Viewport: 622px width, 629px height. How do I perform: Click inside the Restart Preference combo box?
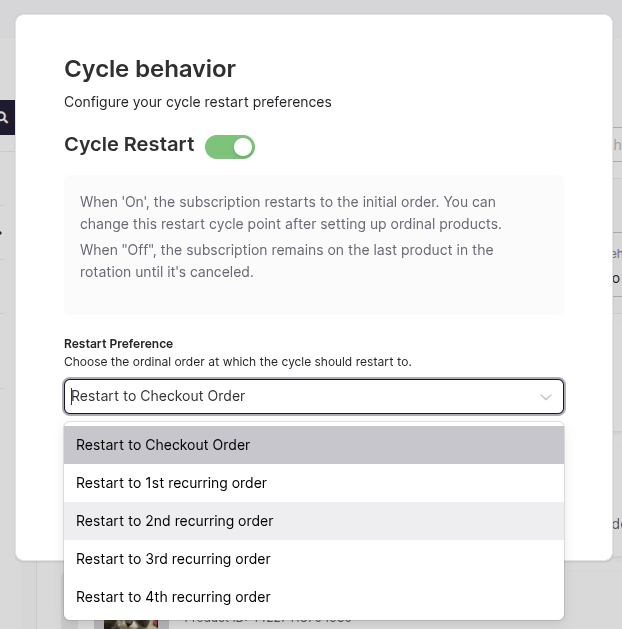[314, 396]
